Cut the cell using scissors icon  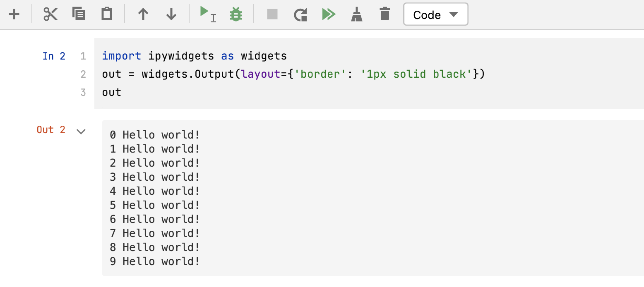click(50, 14)
